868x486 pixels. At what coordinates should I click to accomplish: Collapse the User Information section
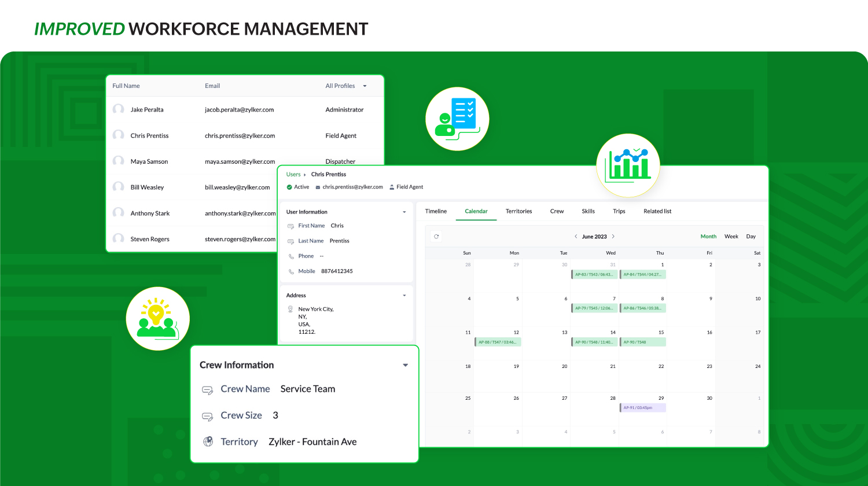pos(404,212)
